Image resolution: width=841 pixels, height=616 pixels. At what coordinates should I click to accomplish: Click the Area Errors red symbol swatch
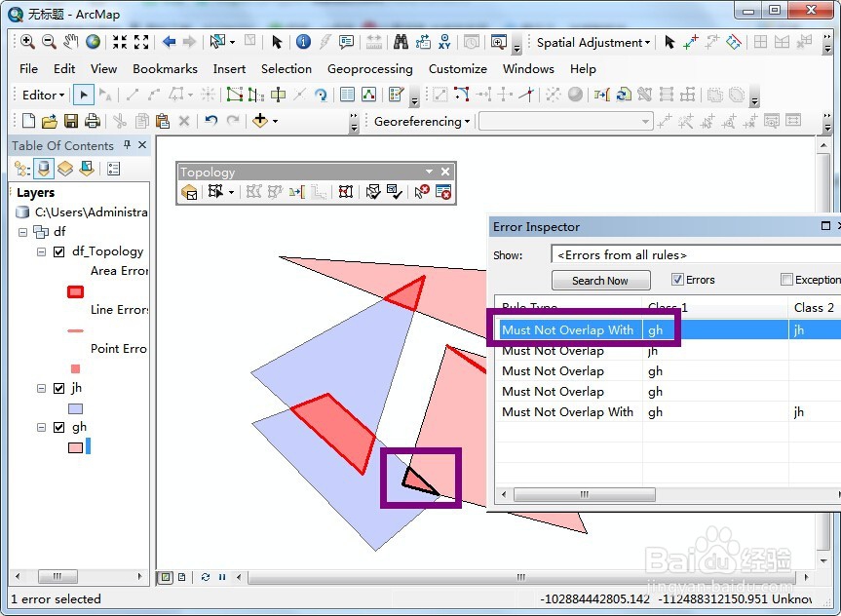pos(76,291)
